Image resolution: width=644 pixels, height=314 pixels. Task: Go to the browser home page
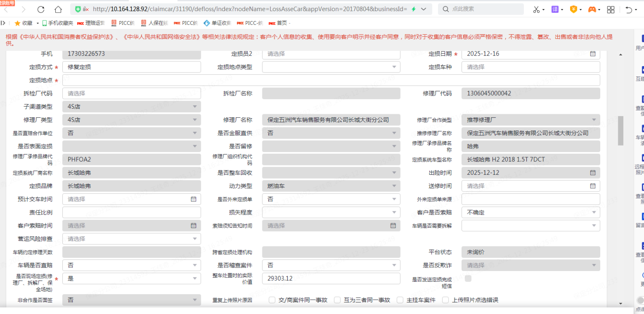58,9
